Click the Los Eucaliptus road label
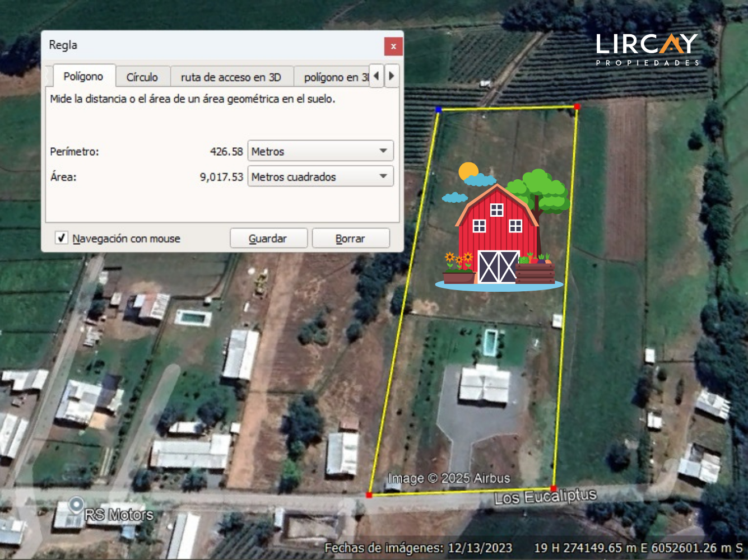This screenshot has width=748, height=560. tap(545, 496)
